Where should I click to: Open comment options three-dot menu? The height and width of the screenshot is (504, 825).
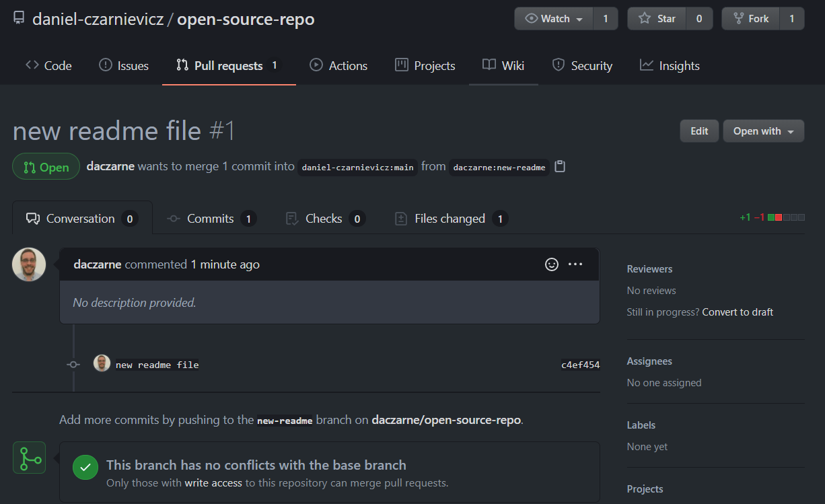pyautogui.click(x=575, y=264)
